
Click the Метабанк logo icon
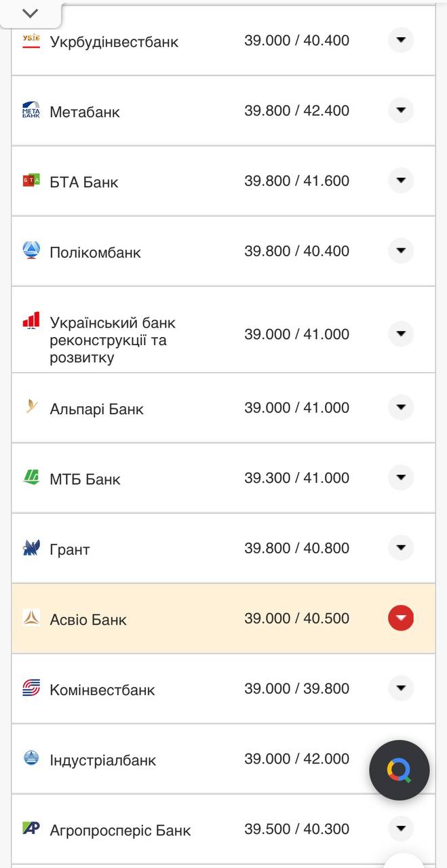click(31, 111)
